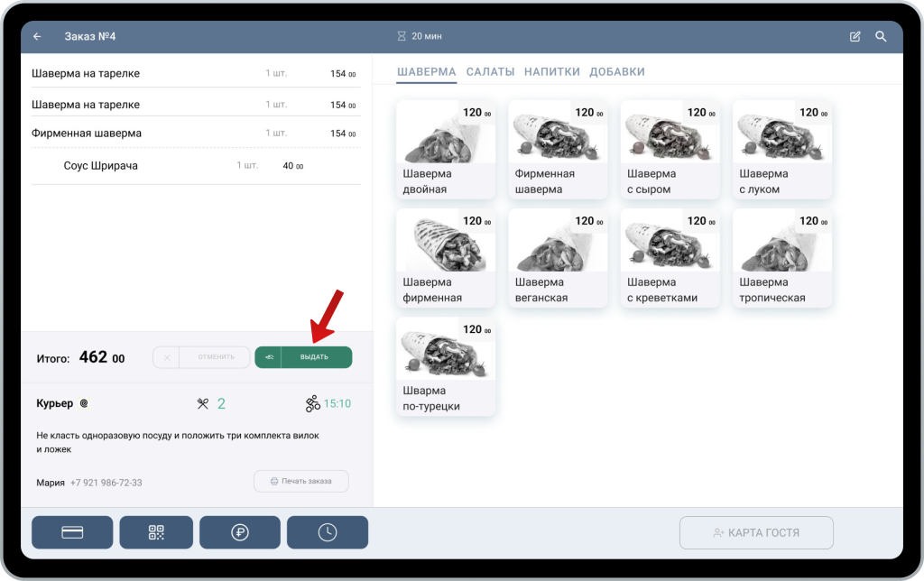
Task: Add Шаверма с сыром card
Action: (x=670, y=150)
